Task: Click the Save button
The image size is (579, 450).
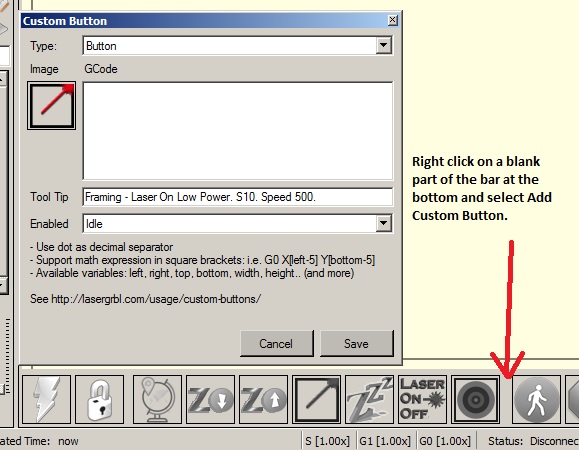Action: click(x=357, y=344)
